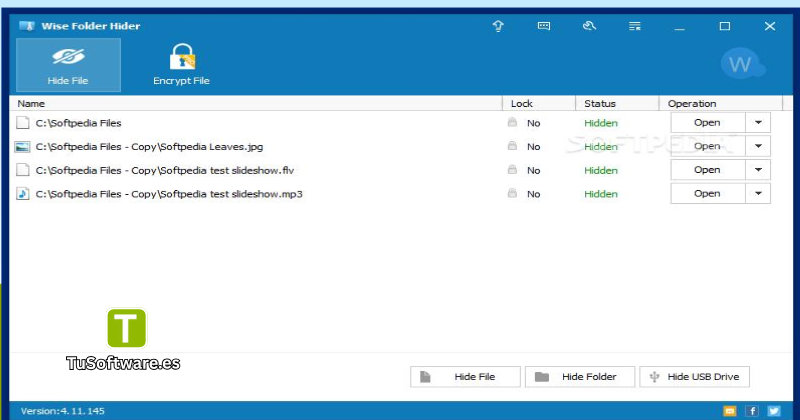Click the music icon beside slideshow.mp3
The width and height of the screenshot is (800, 420).
pos(22,194)
